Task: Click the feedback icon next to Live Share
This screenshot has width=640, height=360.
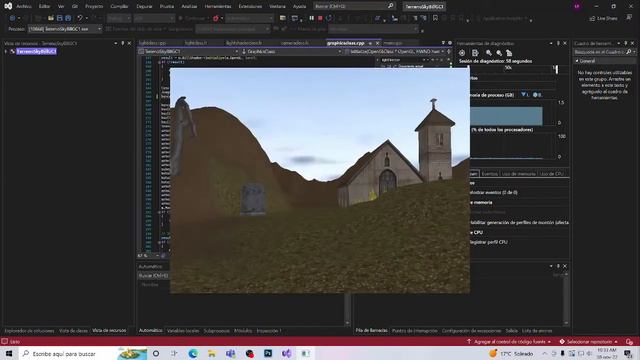Action: point(629,18)
